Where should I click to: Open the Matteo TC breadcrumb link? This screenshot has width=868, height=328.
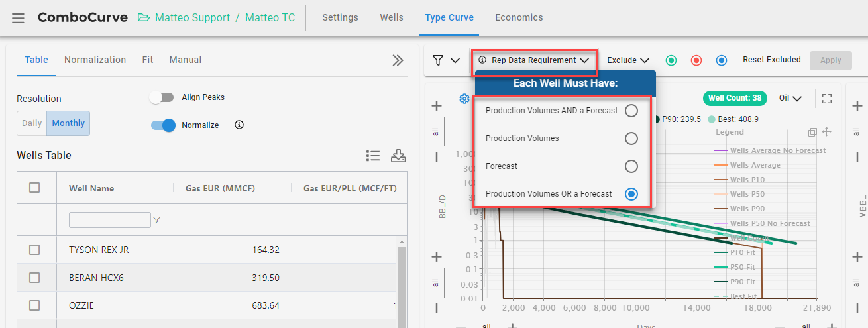click(x=270, y=18)
